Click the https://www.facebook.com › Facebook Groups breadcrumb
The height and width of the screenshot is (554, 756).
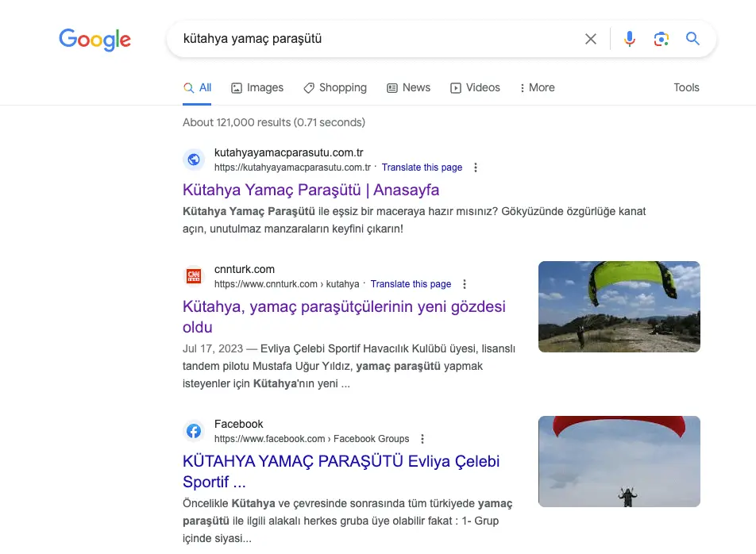pyautogui.click(x=311, y=439)
